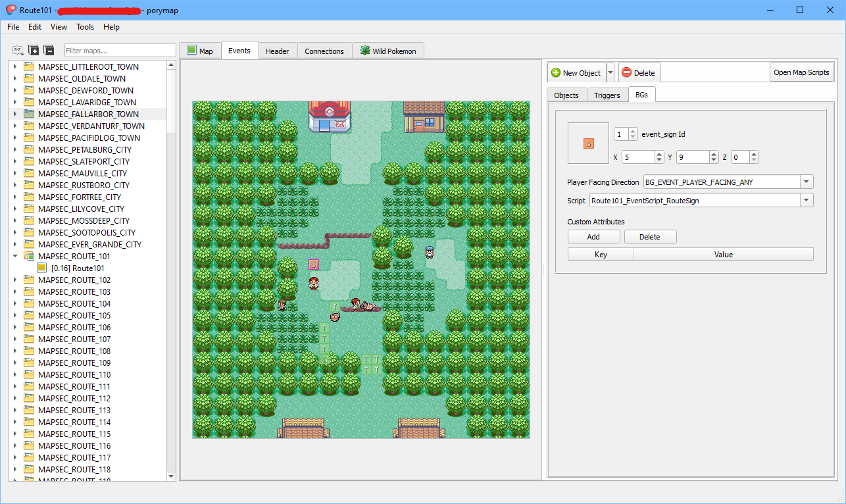The image size is (846, 504).
Task: Open the New Object type dropdown arrow
Action: [610, 72]
